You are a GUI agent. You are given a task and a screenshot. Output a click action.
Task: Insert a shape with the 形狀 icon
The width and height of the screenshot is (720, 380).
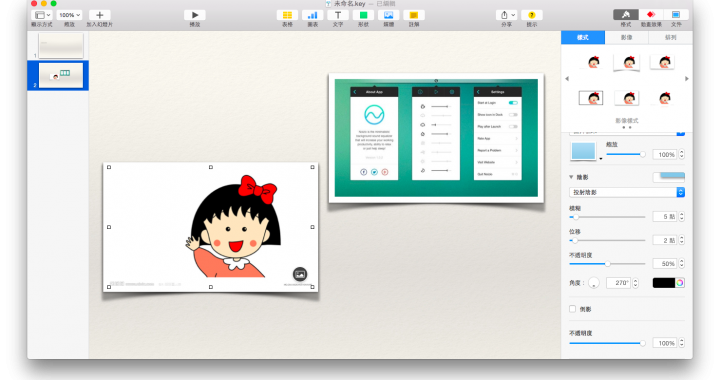[363, 15]
